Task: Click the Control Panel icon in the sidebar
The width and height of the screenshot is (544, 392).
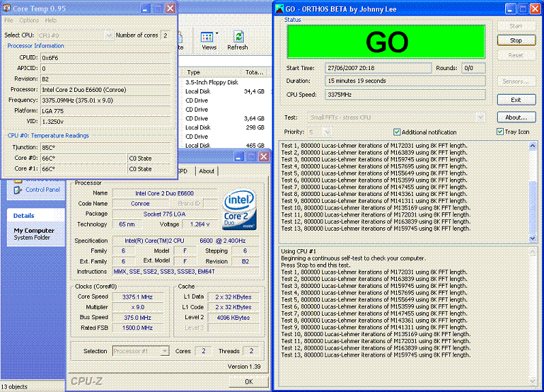Action: (x=18, y=190)
